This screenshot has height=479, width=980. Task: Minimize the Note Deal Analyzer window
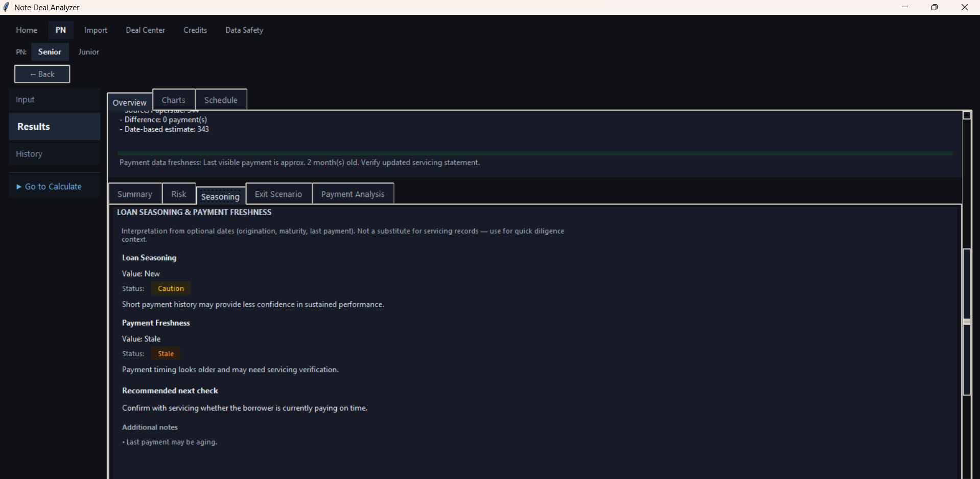(905, 7)
